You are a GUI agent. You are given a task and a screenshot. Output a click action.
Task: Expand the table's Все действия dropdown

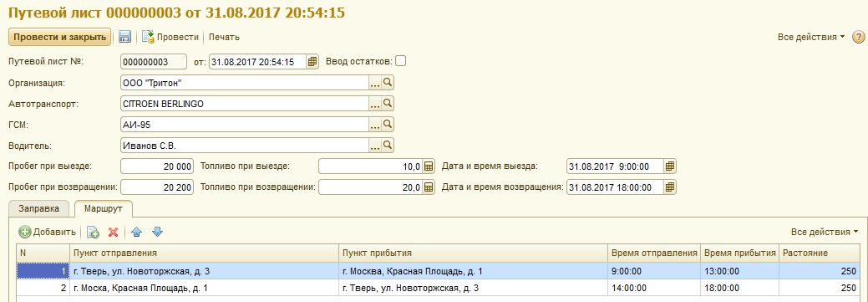(825, 232)
